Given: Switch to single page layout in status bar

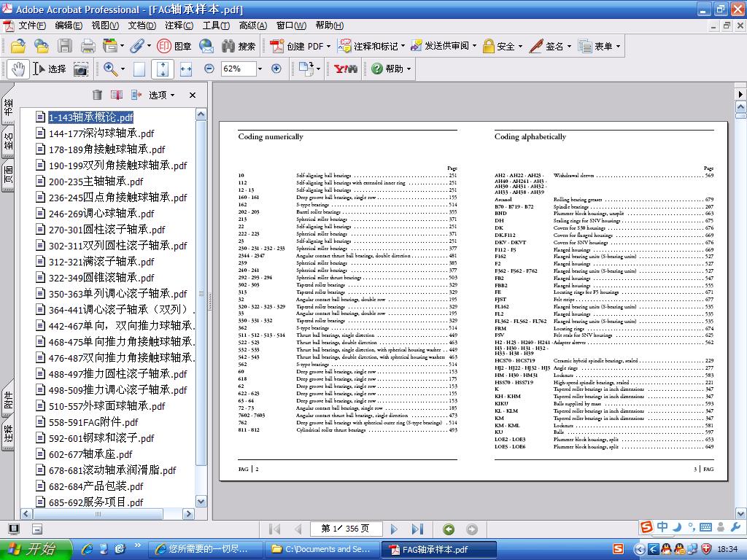Looking at the screenshot, I should pyautogui.click(x=15, y=529).
